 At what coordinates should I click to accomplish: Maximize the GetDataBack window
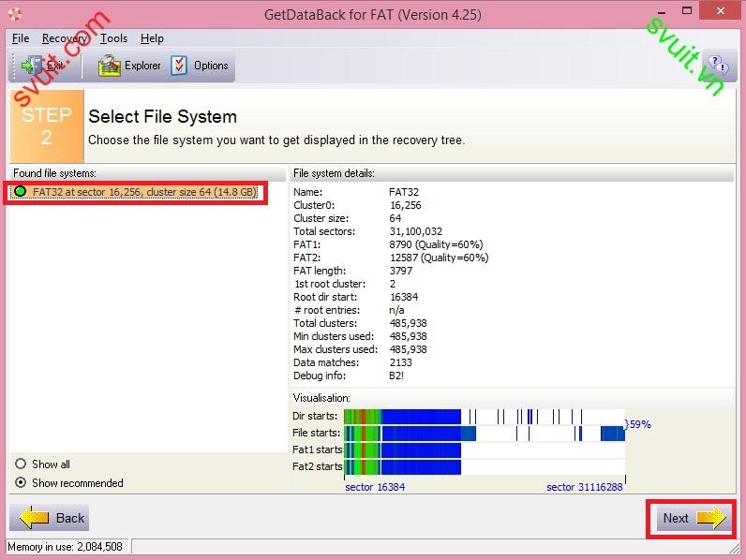click(x=687, y=10)
